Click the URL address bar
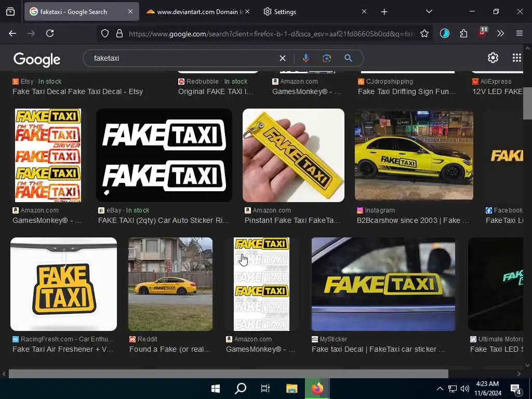 click(264, 33)
